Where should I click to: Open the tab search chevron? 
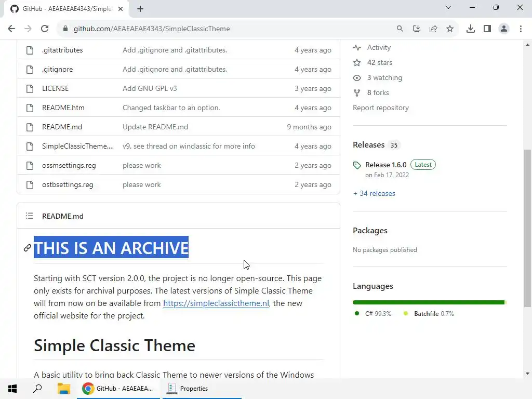(448, 7)
